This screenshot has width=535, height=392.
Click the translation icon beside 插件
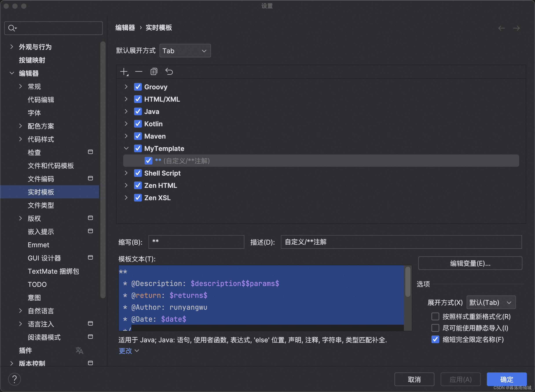click(79, 350)
